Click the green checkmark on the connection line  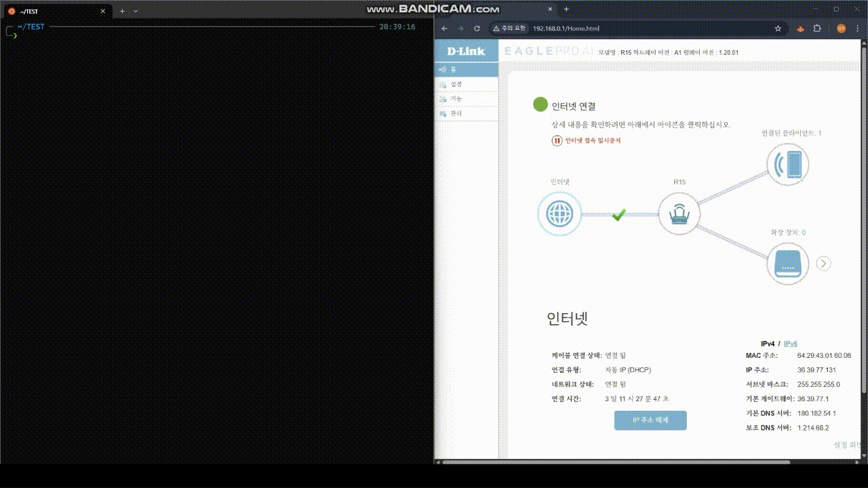click(x=618, y=214)
